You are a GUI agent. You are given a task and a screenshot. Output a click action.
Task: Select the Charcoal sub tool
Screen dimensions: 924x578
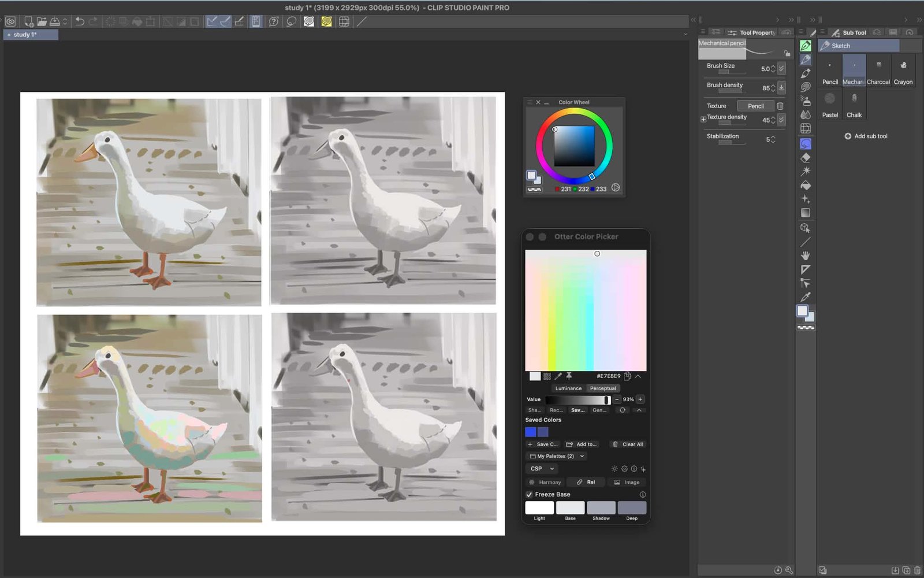(x=878, y=71)
